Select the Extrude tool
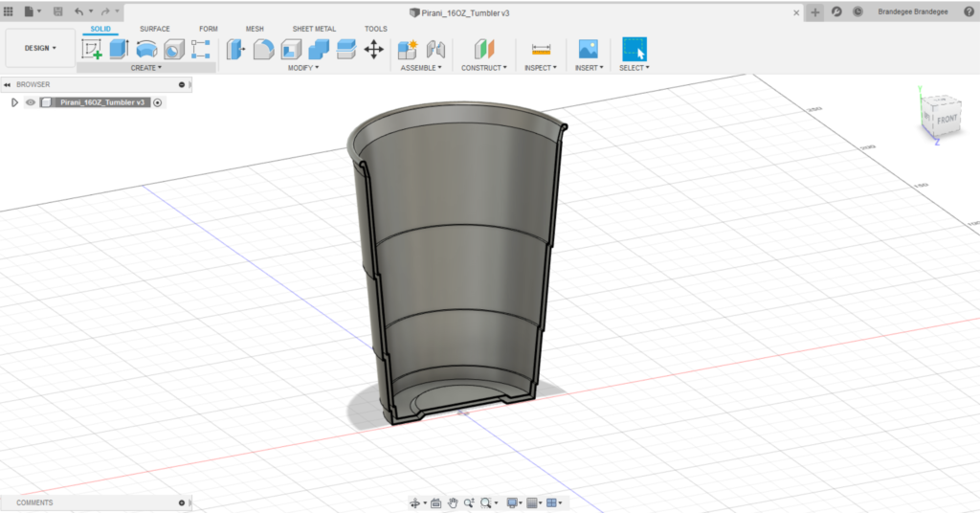 (x=119, y=49)
